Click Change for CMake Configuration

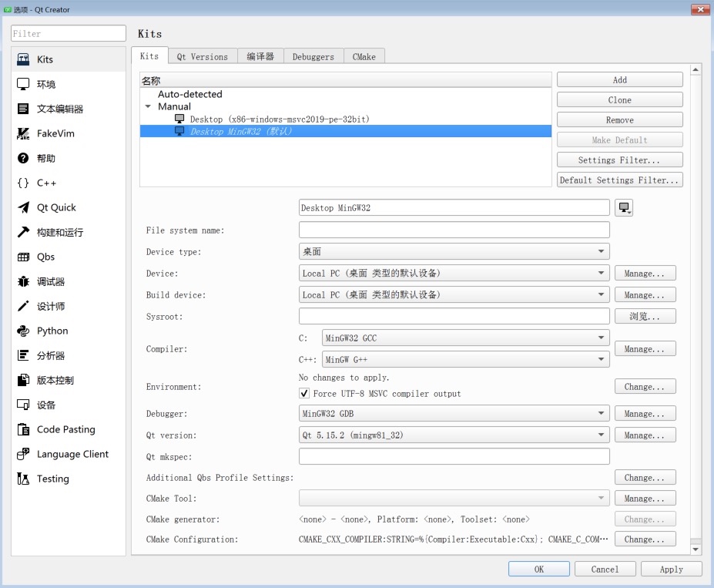[x=645, y=539]
